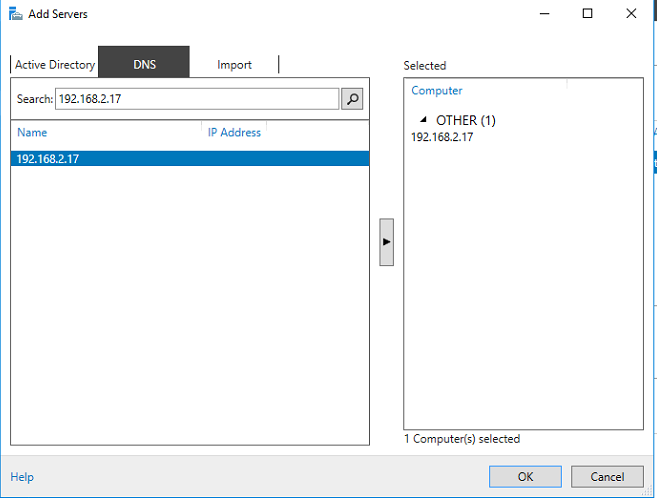Click the right-arrow button to add server
The image size is (657, 498).
click(386, 242)
